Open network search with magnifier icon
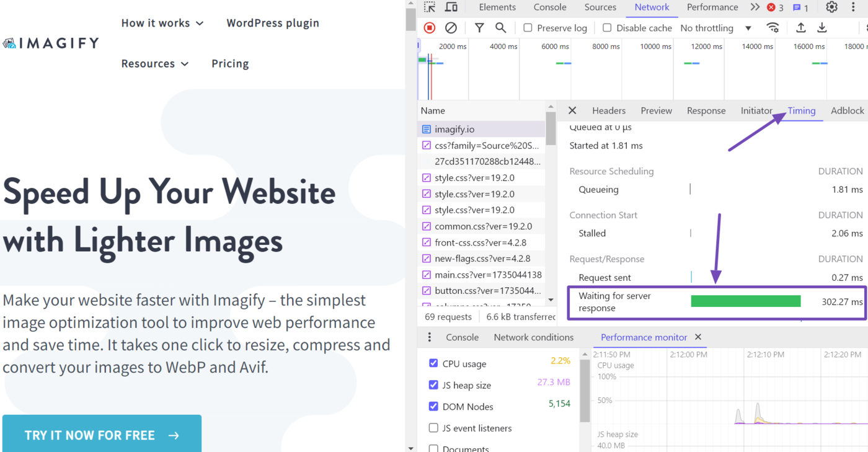 [x=500, y=28]
